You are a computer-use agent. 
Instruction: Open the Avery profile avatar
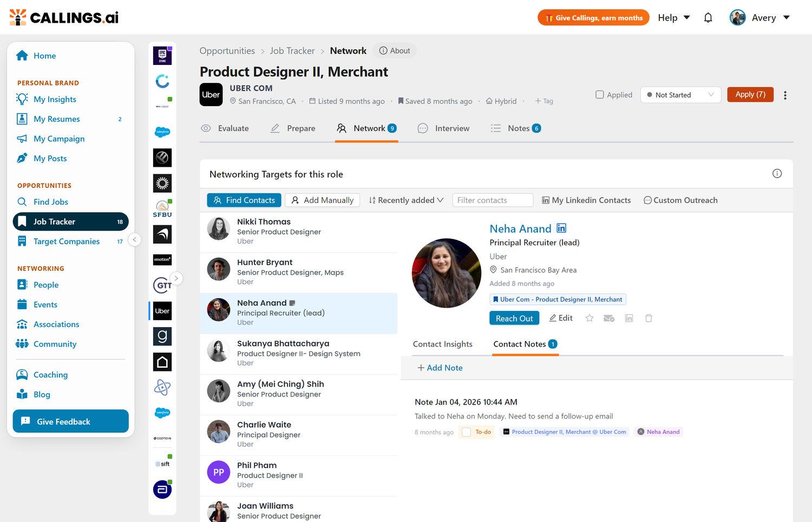[x=737, y=18]
